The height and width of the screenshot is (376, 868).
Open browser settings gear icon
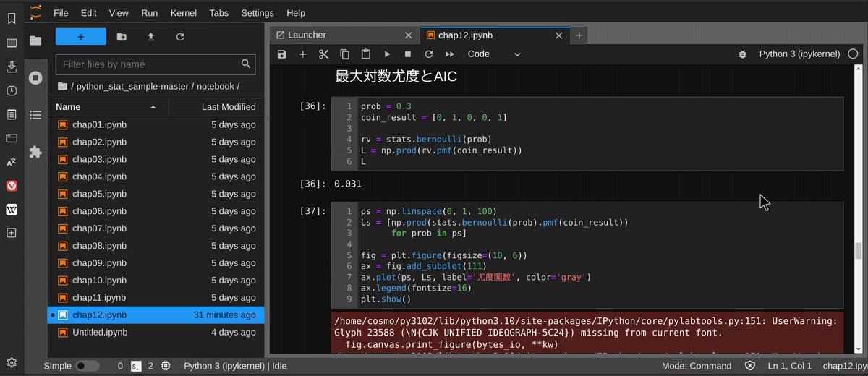click(12, 362)
